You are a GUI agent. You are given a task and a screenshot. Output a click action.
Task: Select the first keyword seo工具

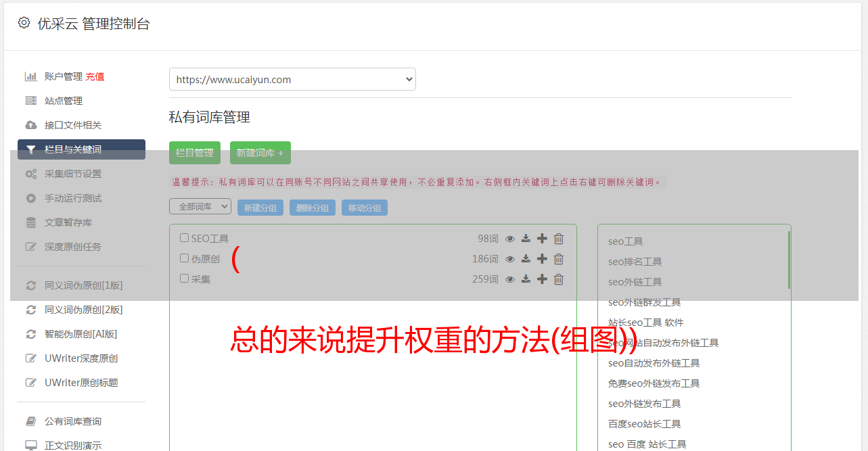click(x=625, y=241)
